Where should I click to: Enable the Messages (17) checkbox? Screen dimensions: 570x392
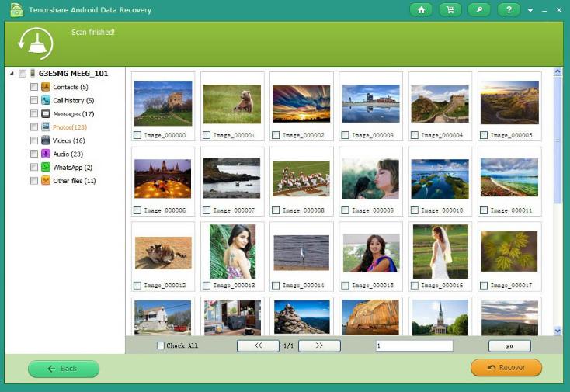pos(33,113)
